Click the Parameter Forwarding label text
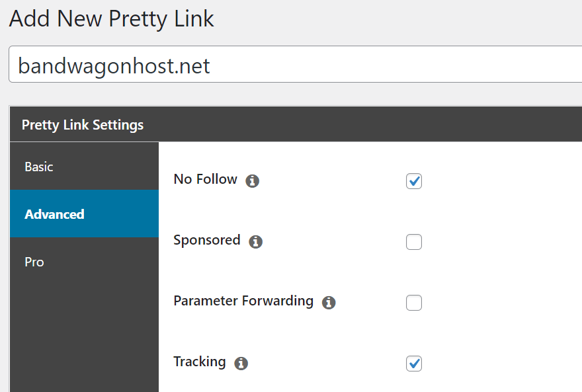Screen dimensions: 582x392 pyautogui.click(x=243, y=301)
